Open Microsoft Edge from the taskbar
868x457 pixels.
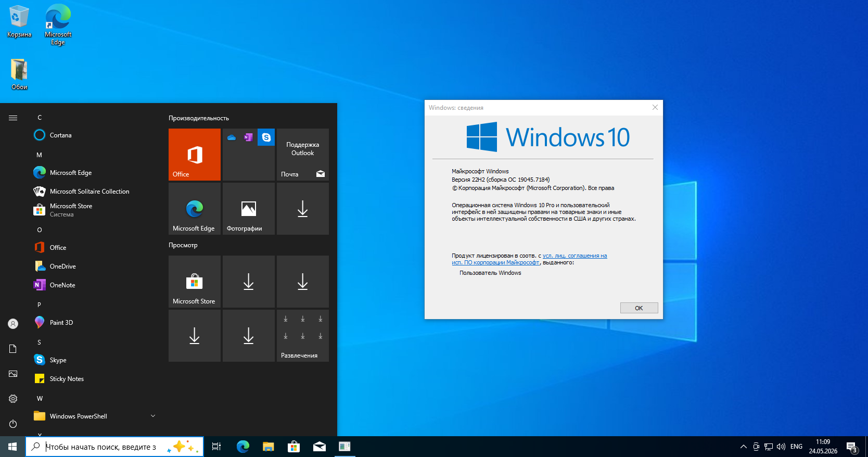[243, 447]
